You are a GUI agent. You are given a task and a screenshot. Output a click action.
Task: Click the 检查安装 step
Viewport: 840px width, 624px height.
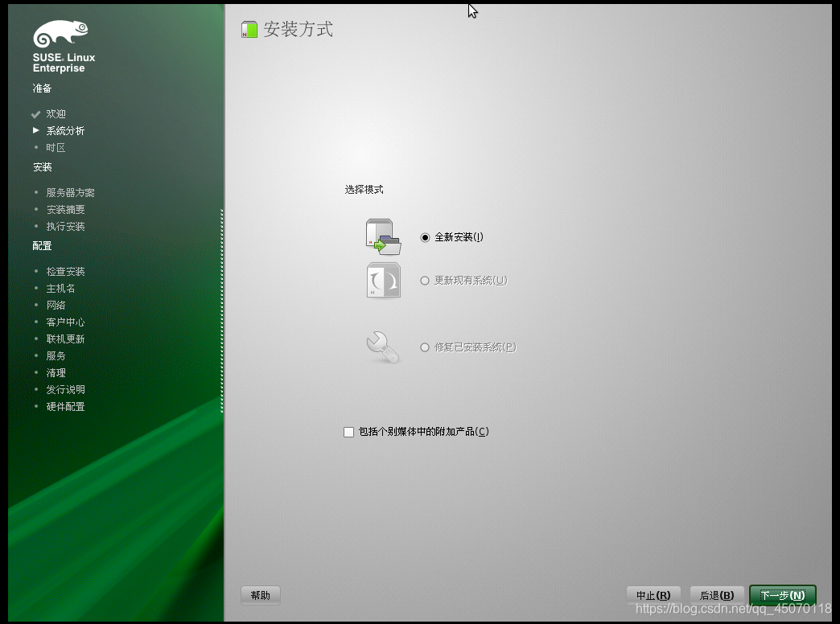[65, 272]
